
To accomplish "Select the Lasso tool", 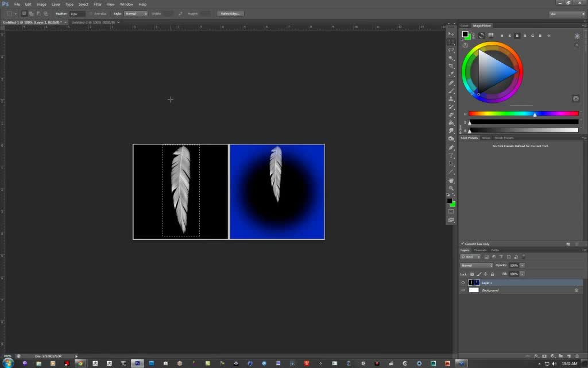I will pos(451,50).
